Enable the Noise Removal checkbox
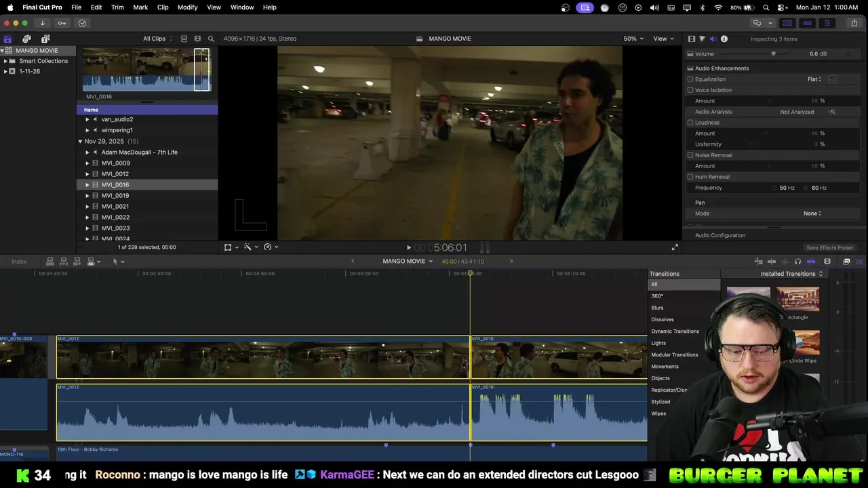868x488 pixels. tap(690, 155)
